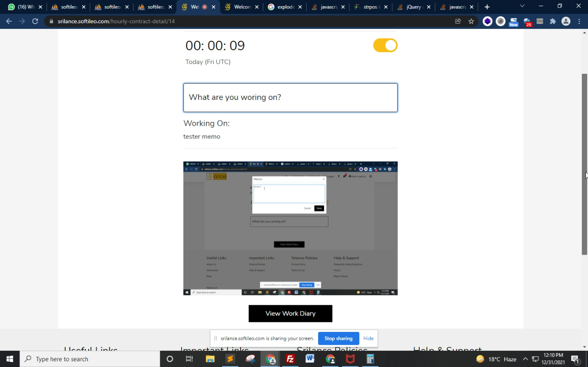The width and height of the screenshot is (588, 367).
Task: Open the captured screenshot thumbnail
Action: pyautogui.click(x=290, y=228)
